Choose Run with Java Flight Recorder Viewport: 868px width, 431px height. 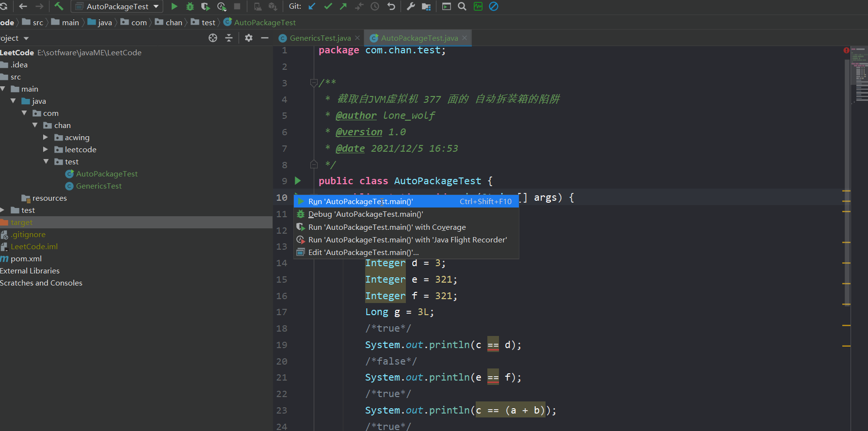pos(406,239)
